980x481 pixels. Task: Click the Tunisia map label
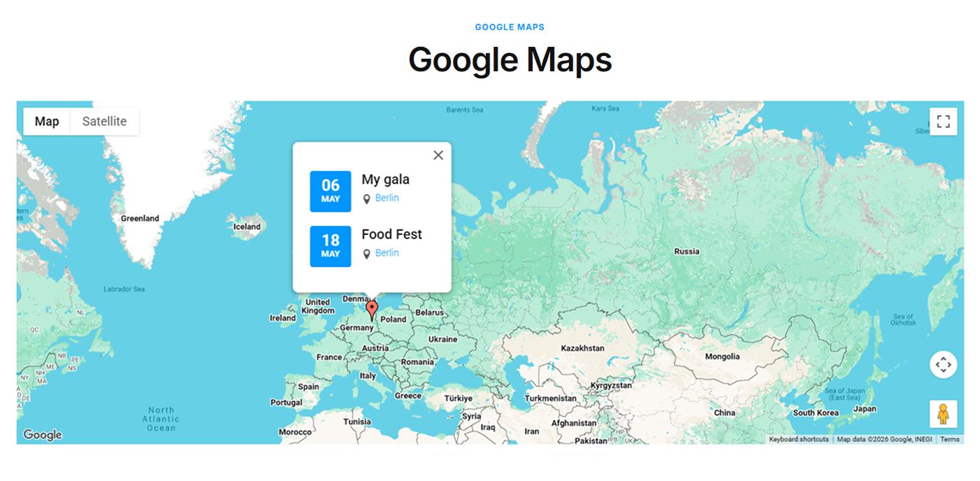tap(357, 422)
